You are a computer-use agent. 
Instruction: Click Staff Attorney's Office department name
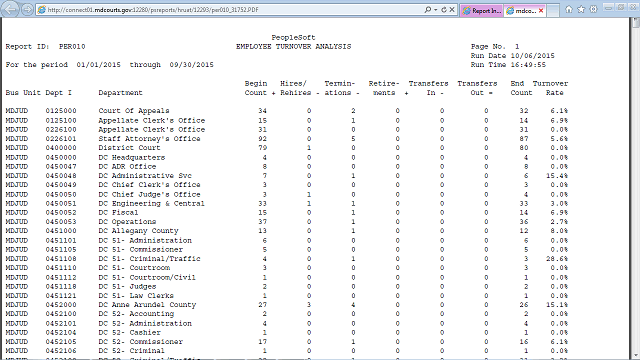[149, 139]
